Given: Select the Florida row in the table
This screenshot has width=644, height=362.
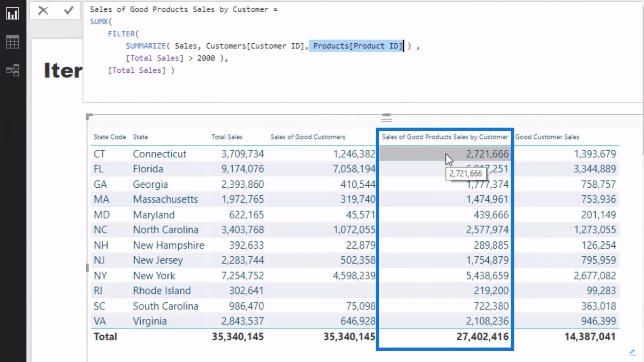Looking at the screenshot, I should click(355, 169).
